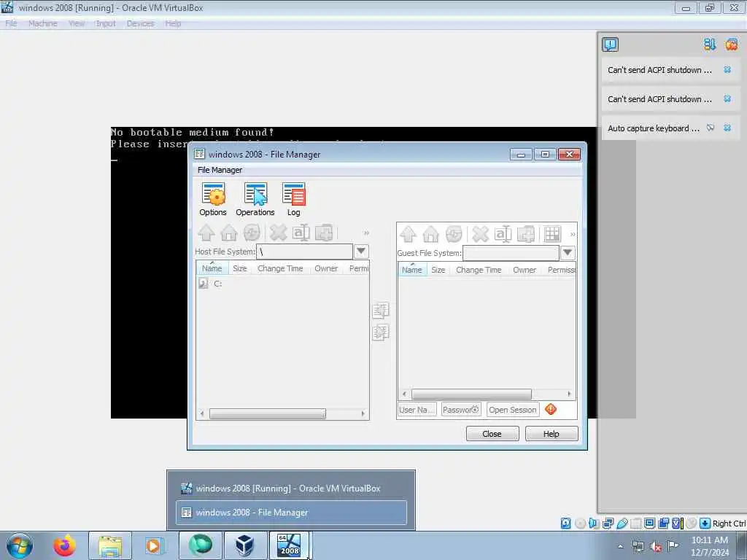
Task: Sort guest list by Name column
Action: point(412,270)
